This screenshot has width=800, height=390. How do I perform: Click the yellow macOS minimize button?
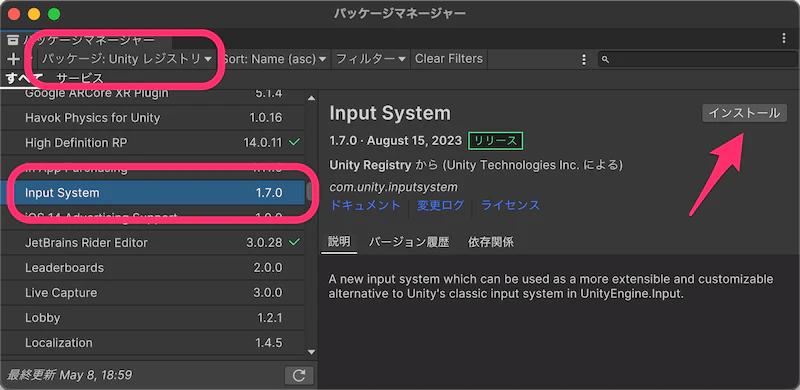[x=34, y=14]
